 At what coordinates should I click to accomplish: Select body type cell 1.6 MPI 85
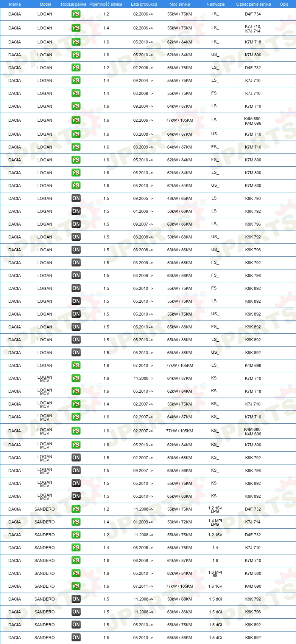(215, 573)
